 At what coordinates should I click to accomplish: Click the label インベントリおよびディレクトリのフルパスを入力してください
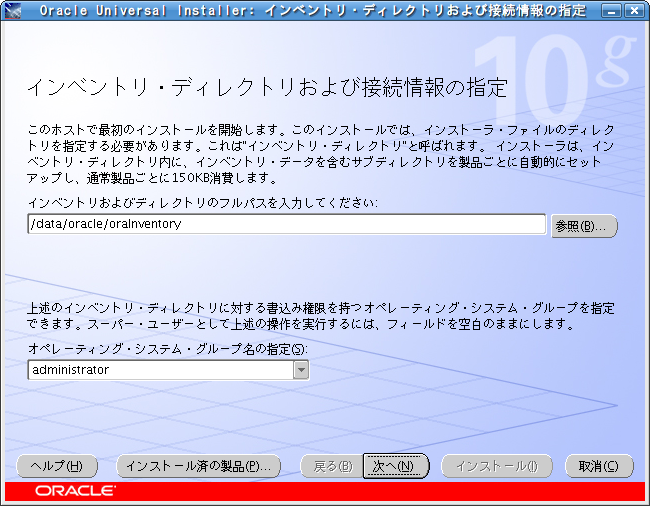[x=203, y=203]
